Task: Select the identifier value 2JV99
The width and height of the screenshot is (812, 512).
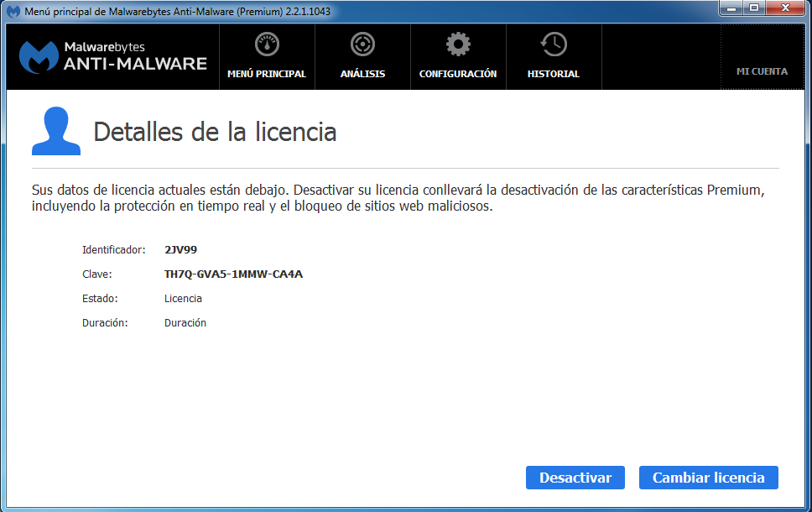Action: pyautogui.click(x=180, y=250)
